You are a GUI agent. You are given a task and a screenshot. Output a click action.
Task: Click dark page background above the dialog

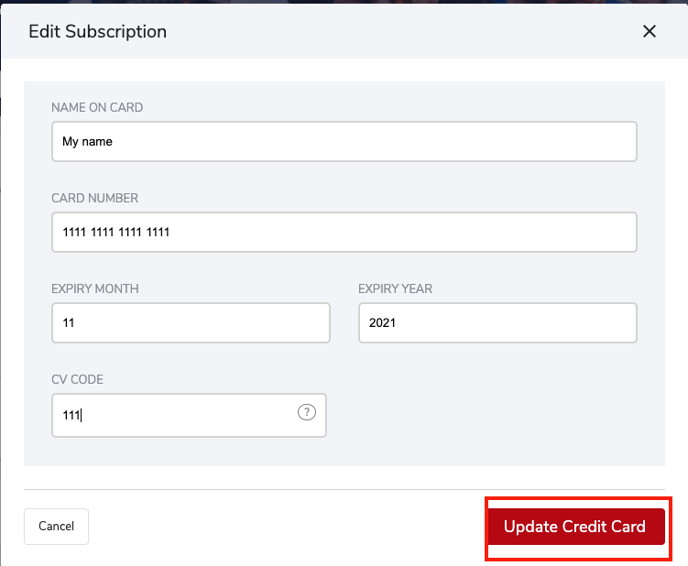pos(300,2)
